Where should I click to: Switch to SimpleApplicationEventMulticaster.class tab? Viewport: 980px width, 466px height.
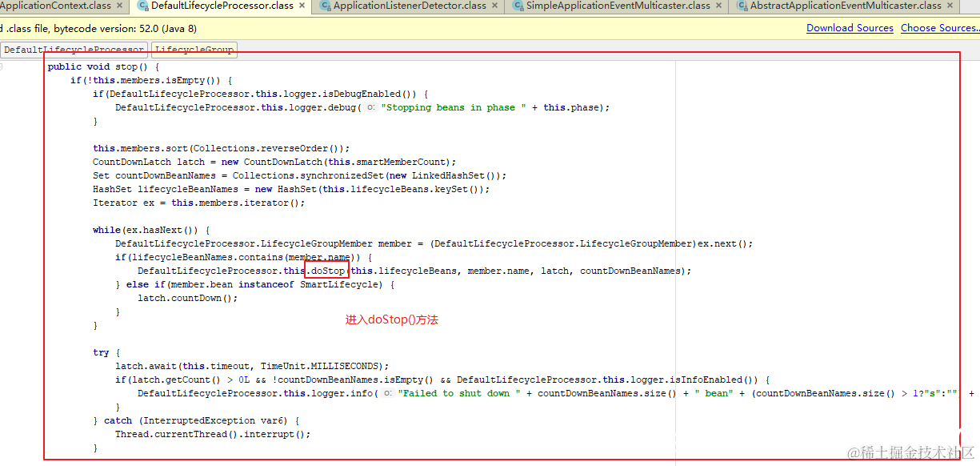click(618, 6)
